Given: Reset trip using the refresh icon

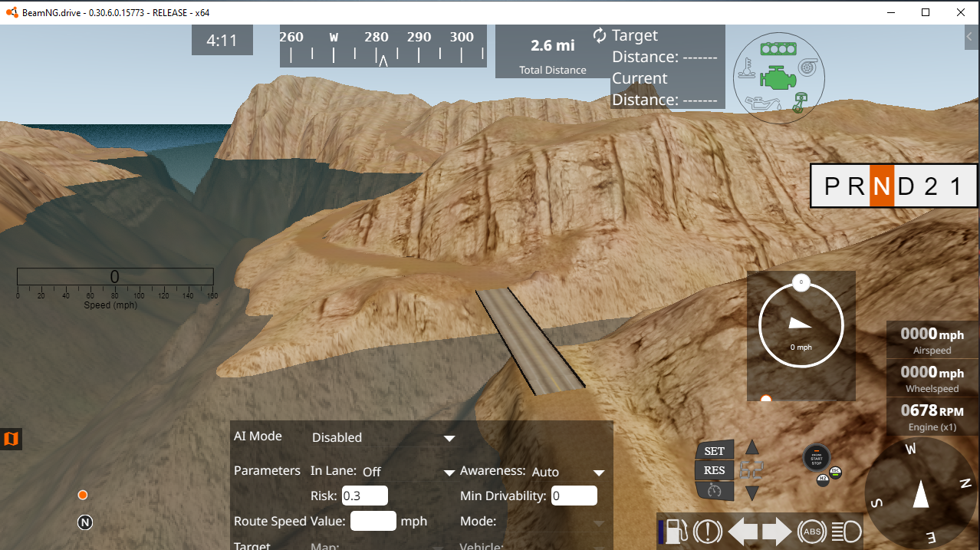Looking at the screenshot, I should pyautogui.click(x=600, y=35).
